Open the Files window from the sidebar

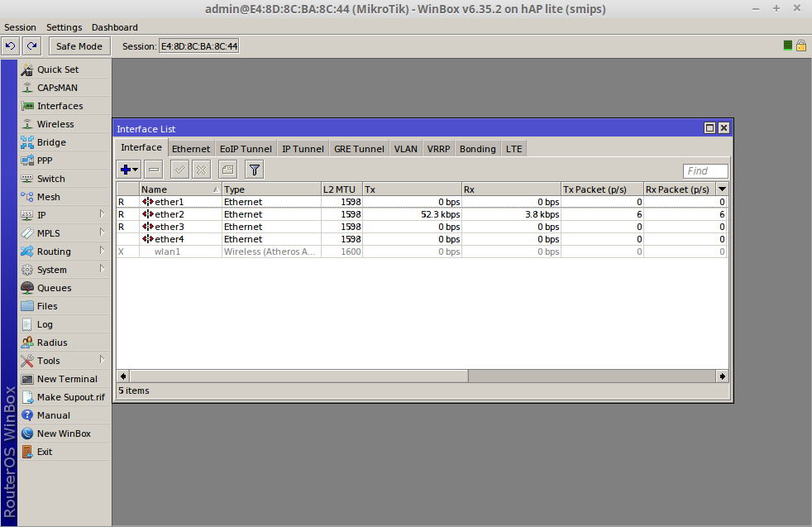pos(49,305)
